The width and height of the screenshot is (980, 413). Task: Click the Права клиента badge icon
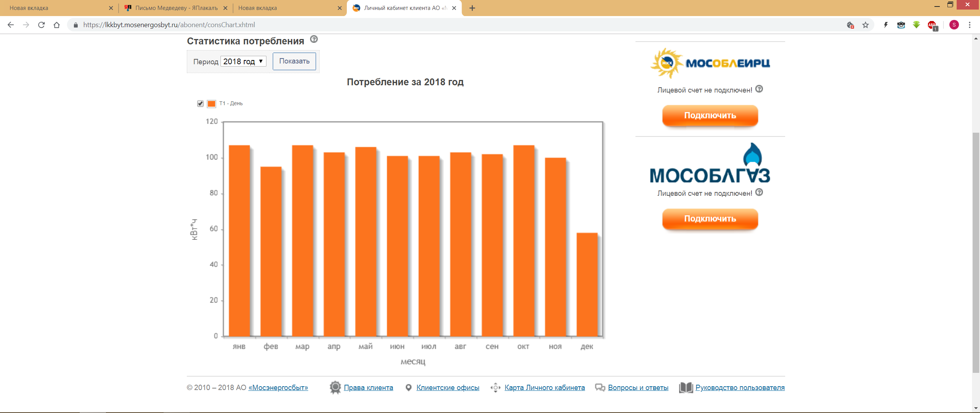tap(335, 387)
